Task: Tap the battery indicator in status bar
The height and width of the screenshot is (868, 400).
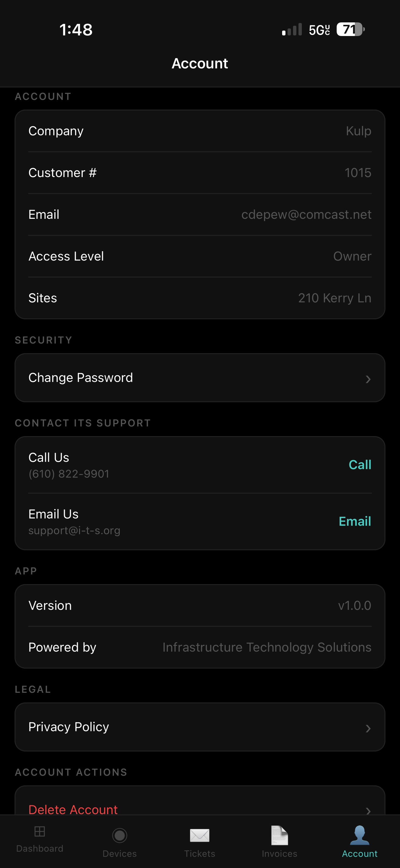Action: (350, 30)
